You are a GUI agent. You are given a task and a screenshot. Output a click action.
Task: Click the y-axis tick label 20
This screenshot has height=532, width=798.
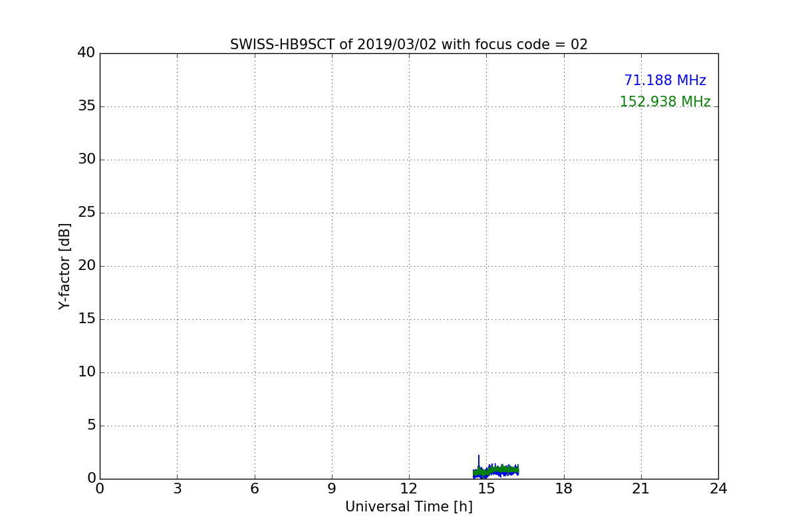86,265
